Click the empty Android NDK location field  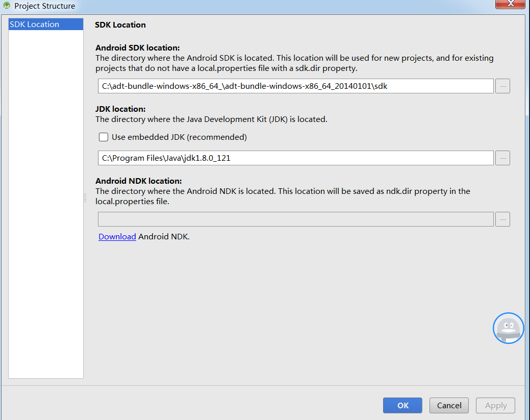tap(295, 219)
